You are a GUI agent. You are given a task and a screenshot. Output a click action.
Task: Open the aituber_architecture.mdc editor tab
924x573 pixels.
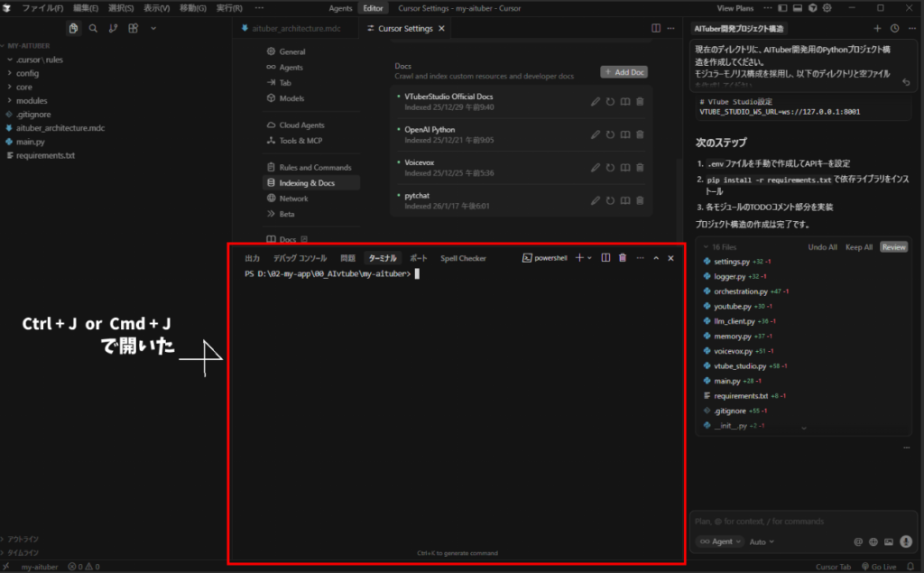(x=290, y=29)
